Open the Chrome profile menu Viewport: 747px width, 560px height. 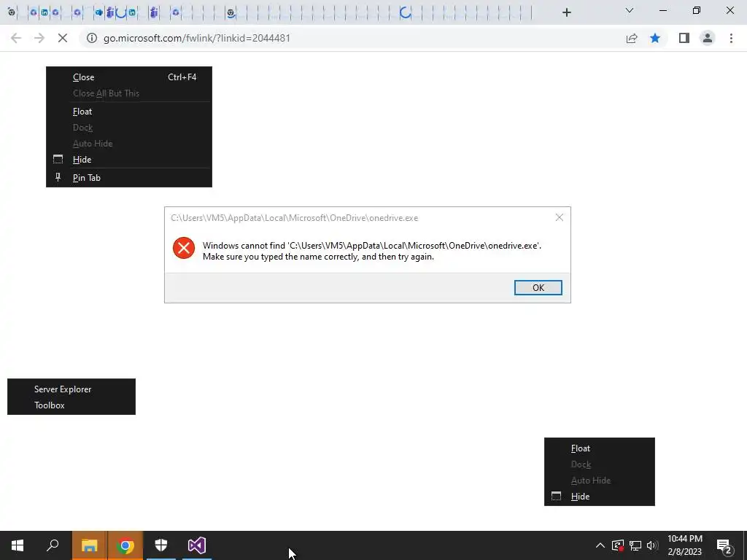click(708, 38)
